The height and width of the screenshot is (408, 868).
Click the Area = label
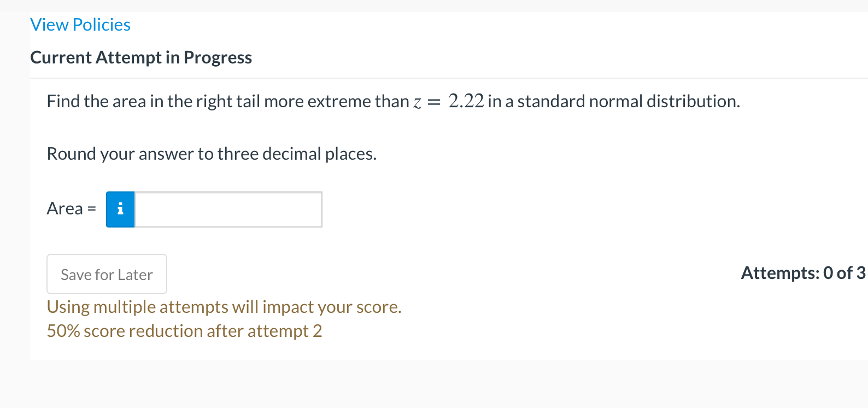pos(71,208)
